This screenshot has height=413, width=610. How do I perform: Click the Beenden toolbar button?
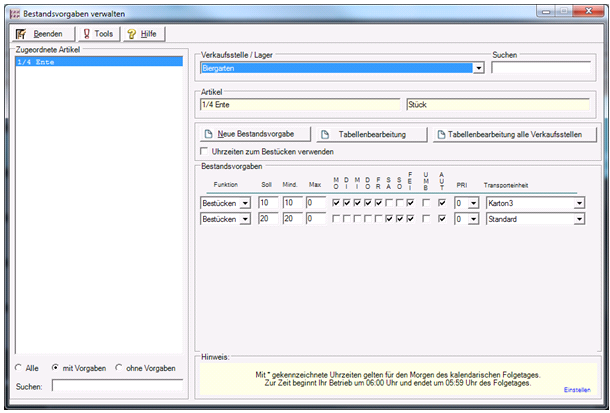pyautogui.click(x=43, y=34)
